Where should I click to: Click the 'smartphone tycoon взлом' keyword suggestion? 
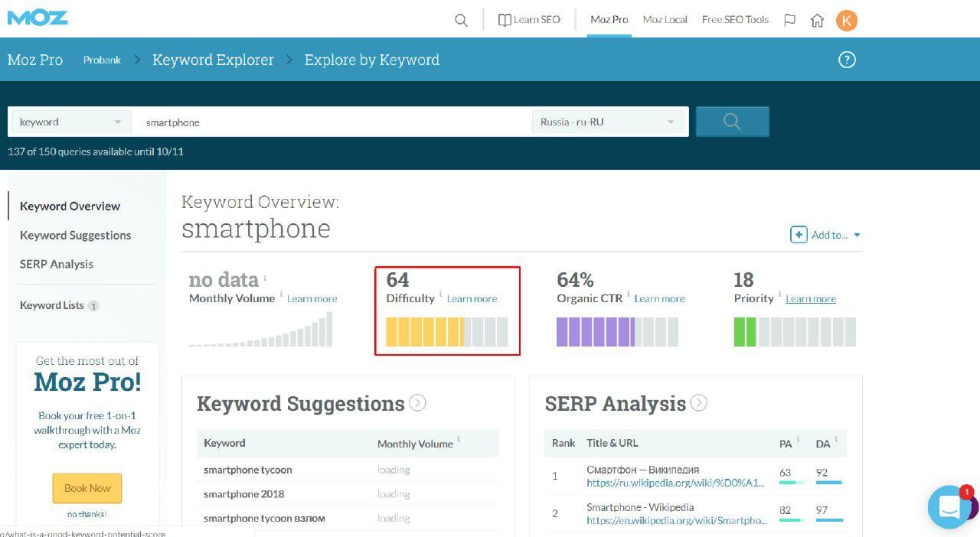click(x=264, y=519)
